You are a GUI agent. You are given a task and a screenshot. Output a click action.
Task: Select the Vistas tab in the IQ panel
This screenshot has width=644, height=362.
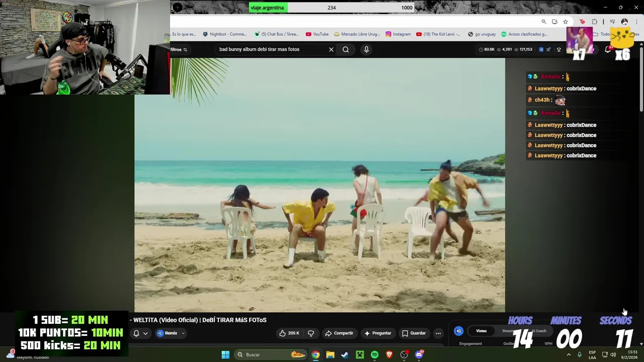coord(481,331)
